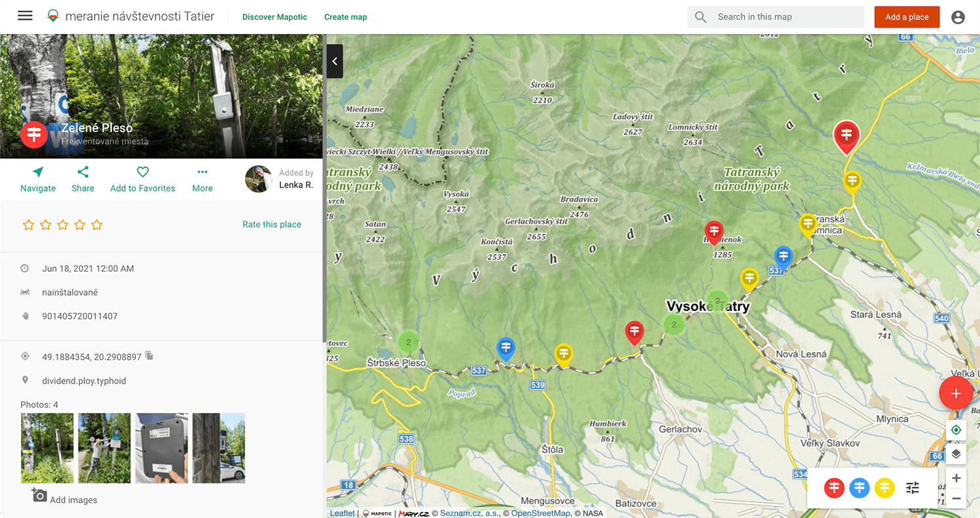Viewport: 980px width, 518px height.
Task: Open the hamburger main menu
Action: (25, 16)
